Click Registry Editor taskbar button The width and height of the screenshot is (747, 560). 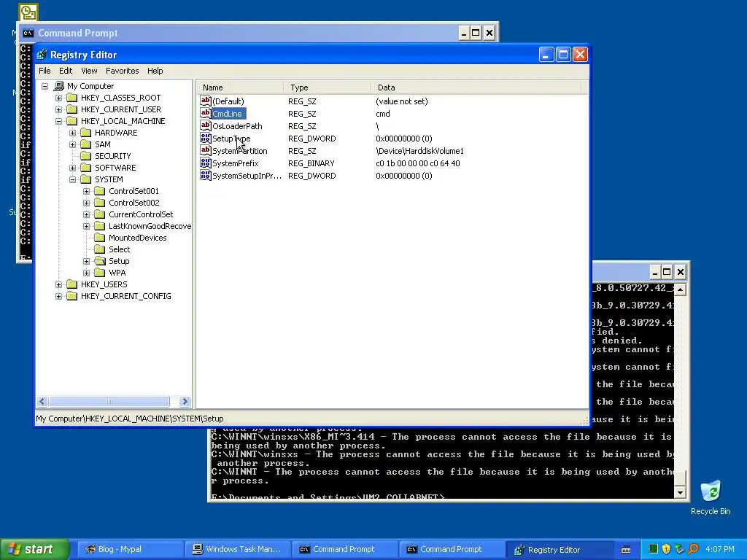(x=558, y=549)
